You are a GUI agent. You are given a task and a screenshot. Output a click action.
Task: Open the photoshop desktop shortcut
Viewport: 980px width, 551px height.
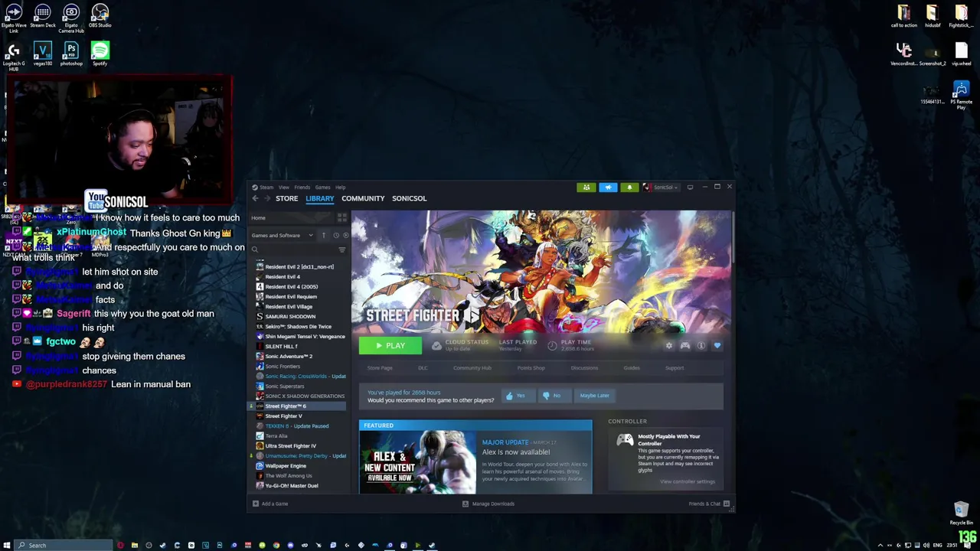[71, 54]
